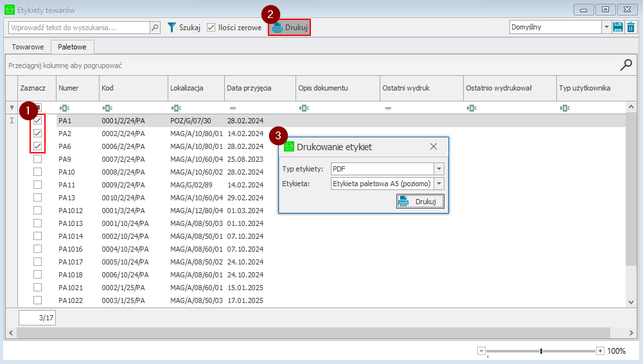Expand the Typ etykiety PDF dropdown
Image resolution: width=643 pixels, height=364 pixels.
tap(439, 169)
